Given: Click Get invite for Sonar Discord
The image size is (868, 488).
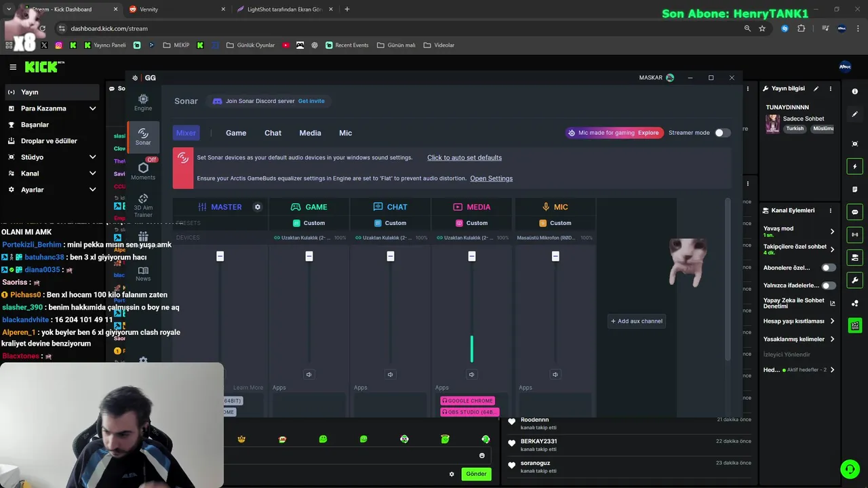Looking at the screenshot, I should tap(311, 101).
